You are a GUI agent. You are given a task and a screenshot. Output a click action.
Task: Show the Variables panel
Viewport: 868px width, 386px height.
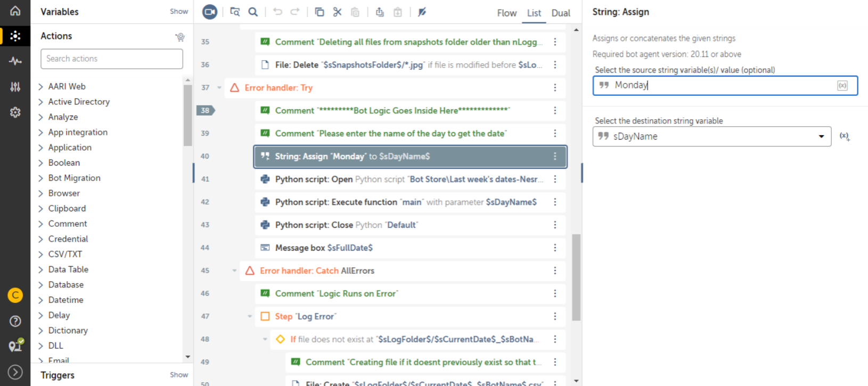pos(179,11)
